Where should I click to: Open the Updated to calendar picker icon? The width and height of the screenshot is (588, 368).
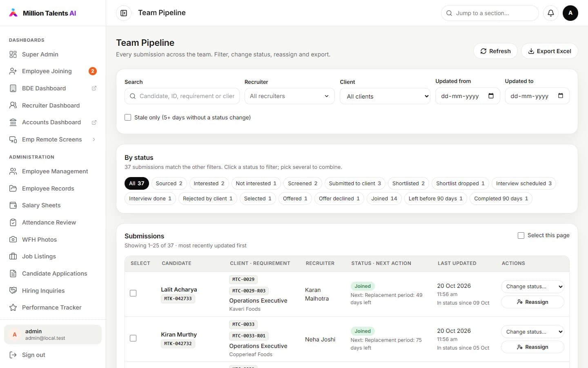tap(560, 96)
